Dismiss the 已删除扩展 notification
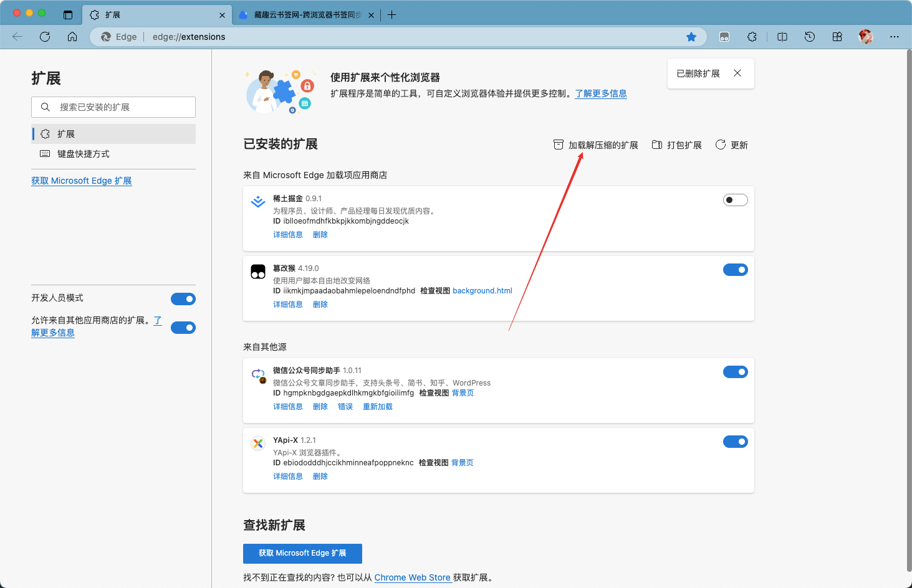The width and height of the screenshot is (912, 588). [737, 73]
